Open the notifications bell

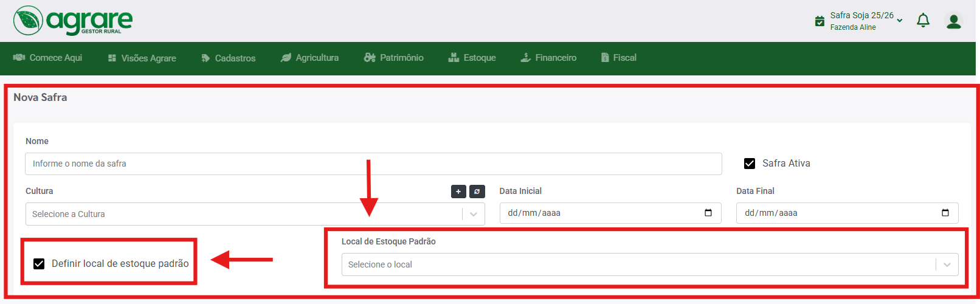pos(923,21)
